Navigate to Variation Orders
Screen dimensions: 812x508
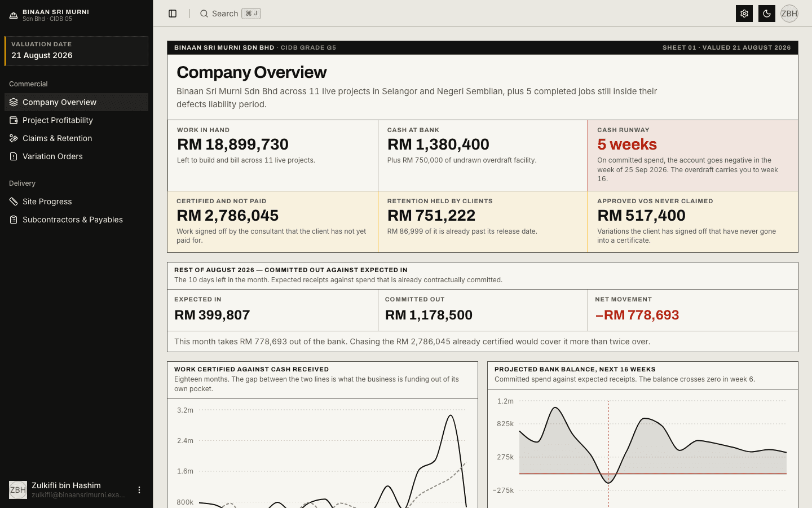[76, 156]
